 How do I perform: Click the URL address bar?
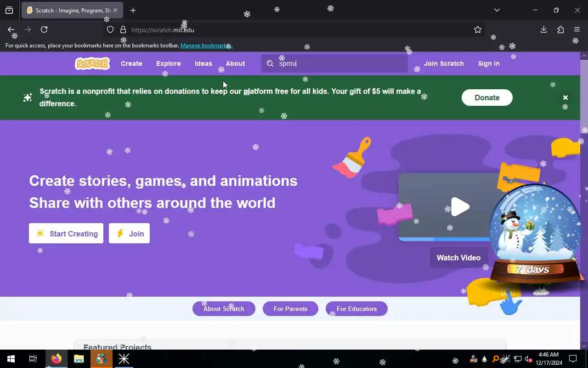tap(294, 30)
